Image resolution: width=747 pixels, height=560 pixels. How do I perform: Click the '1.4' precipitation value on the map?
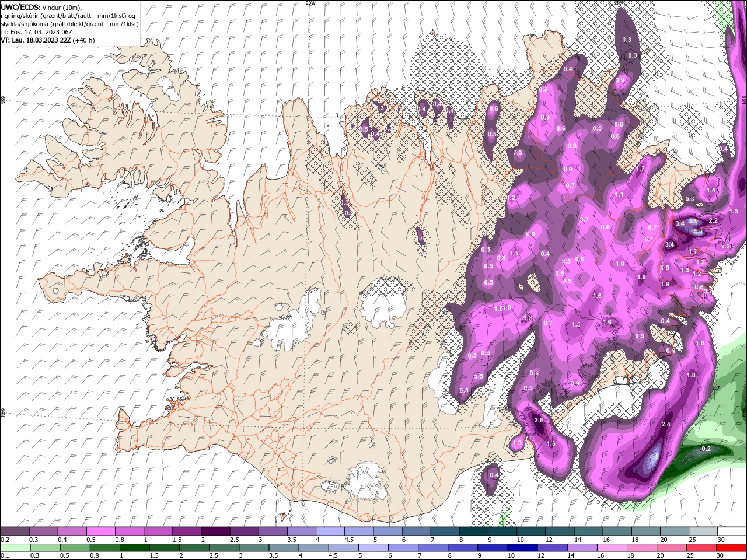point(711,190)
